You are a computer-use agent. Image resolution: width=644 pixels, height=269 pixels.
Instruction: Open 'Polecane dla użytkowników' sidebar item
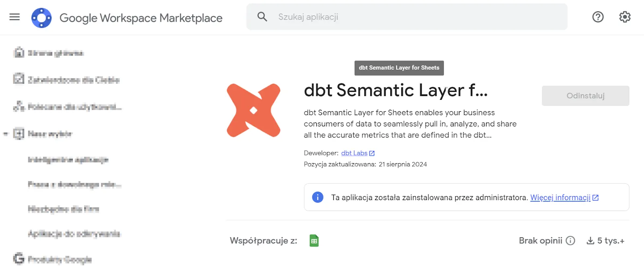point(74,107)
